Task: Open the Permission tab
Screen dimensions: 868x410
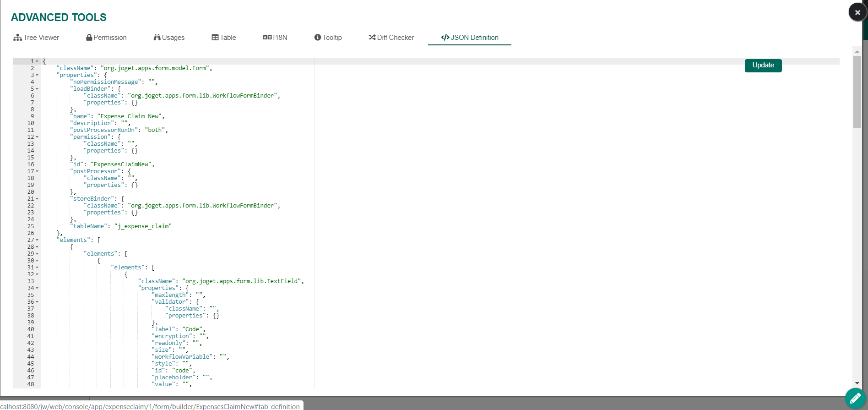Action: pos(106,38)
